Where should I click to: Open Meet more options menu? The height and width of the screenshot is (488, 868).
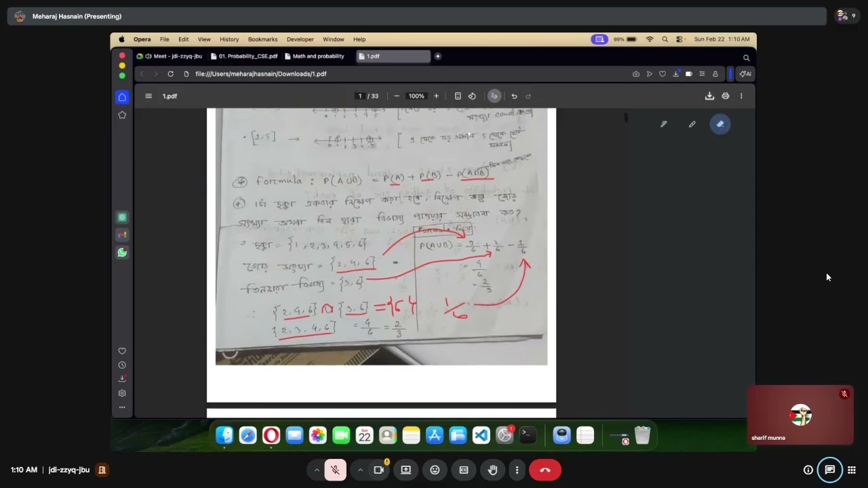coord(517,470)
